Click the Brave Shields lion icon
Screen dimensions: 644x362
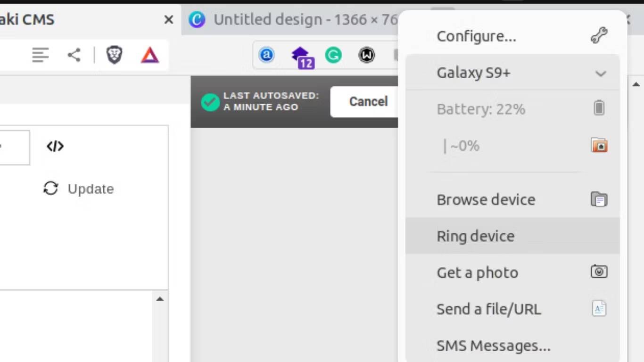coord(114,55)
